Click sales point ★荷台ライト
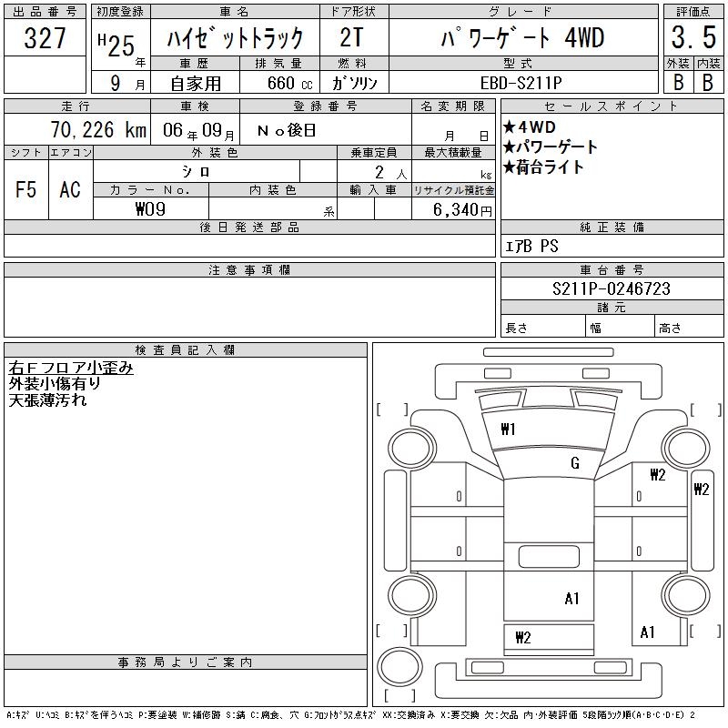 543,167
